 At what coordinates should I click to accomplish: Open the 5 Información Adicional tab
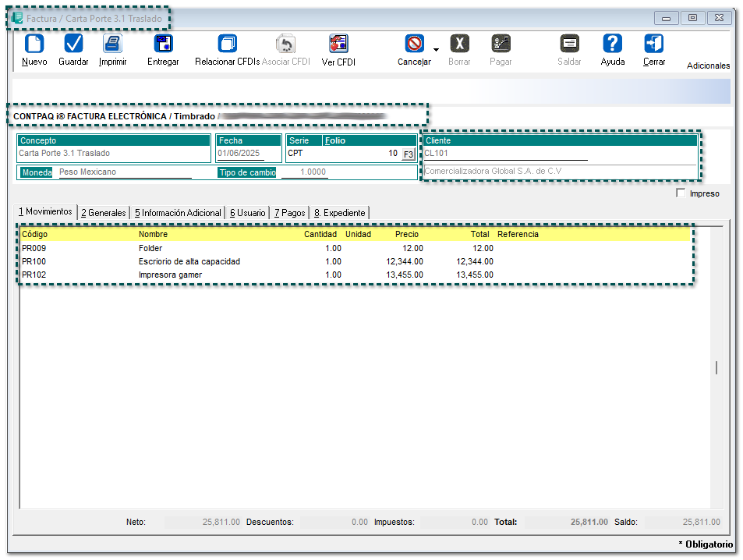point(177,213)
